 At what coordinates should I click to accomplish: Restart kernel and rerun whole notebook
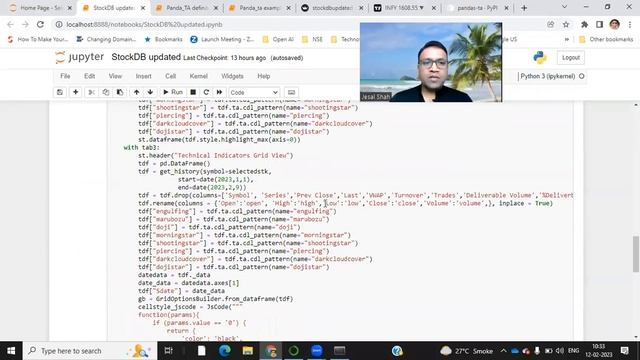(x=219, y=92)
